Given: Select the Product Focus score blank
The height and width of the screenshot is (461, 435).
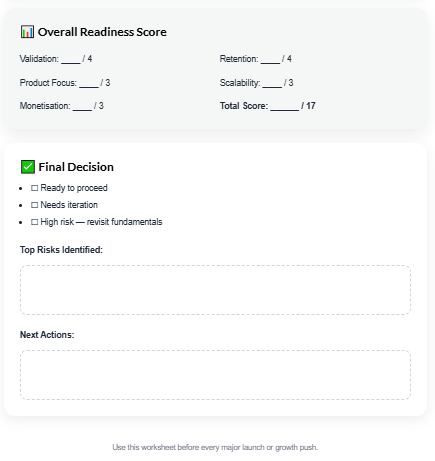Looking at the screenshot, I should [89, 83].
